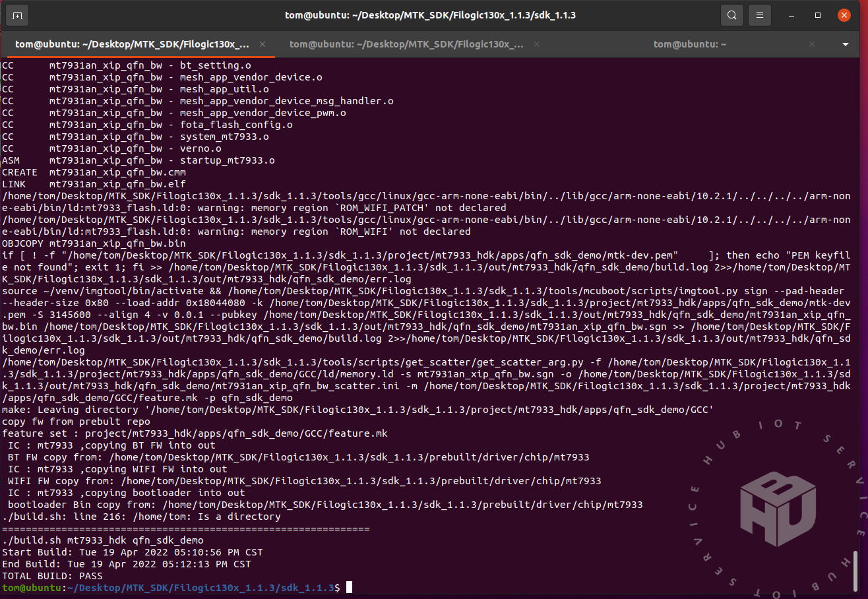Click the ASM startup_mt7933.o line
868x599 pixels.
tap(139, 160)
